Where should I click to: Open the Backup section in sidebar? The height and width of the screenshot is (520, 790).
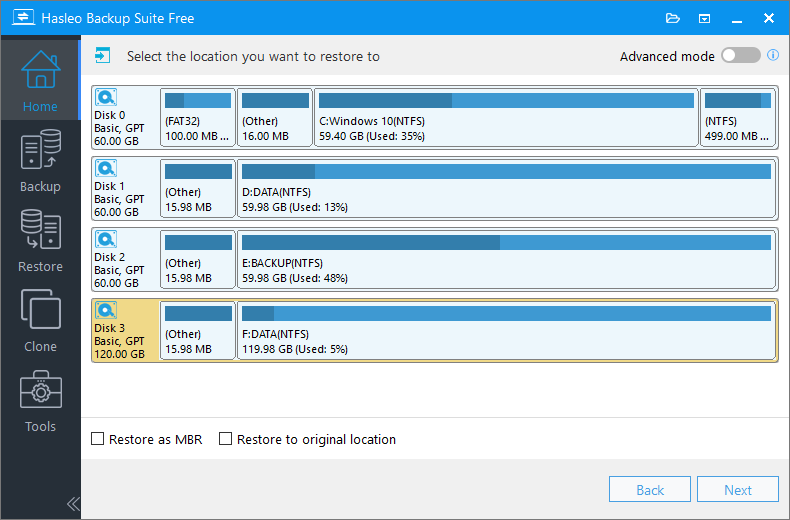[40, 160]
